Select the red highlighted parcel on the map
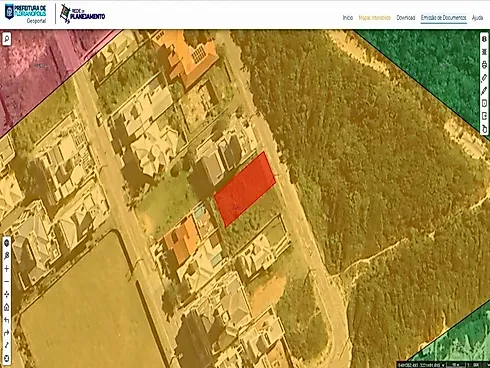Image resolution: width=490 pixels, height=368 pixels. 245,189
